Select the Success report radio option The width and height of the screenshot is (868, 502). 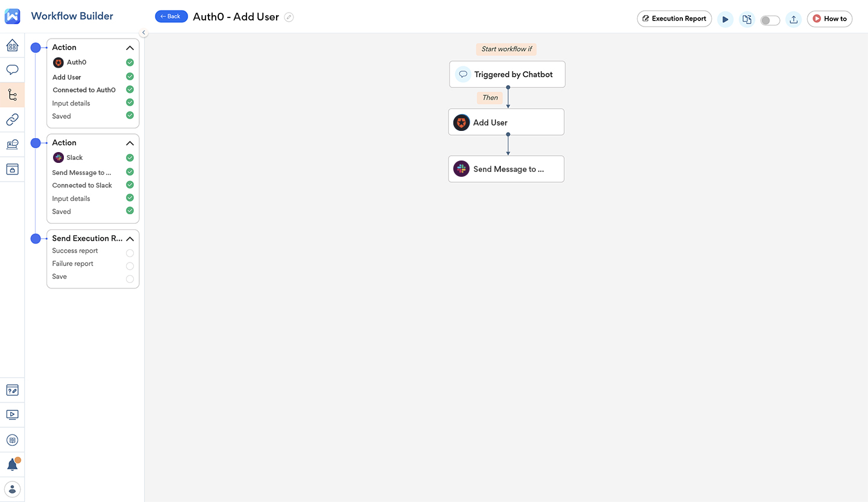click(x=130, y=253)
